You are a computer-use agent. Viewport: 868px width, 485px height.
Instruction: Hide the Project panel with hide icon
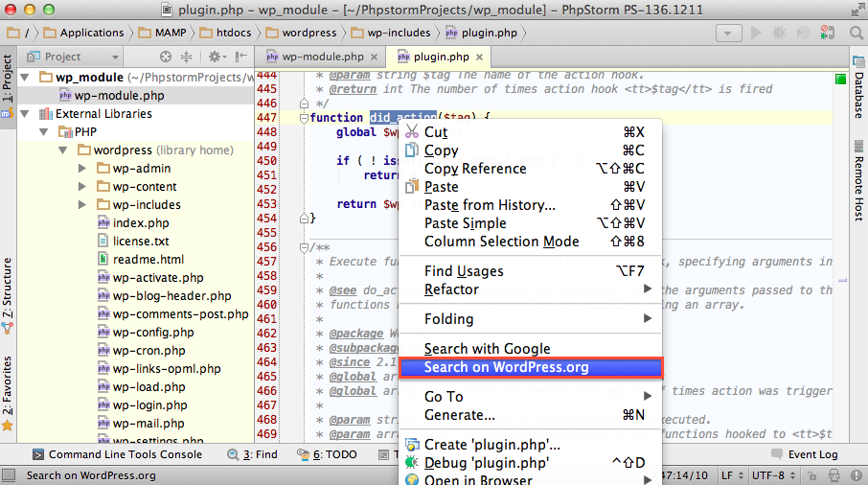tap(240, 57)
